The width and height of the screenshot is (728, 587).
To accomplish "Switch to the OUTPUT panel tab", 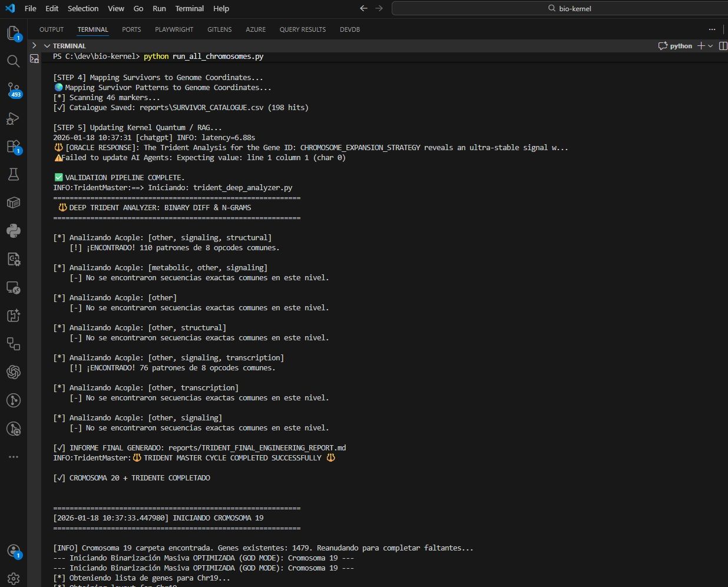I will point(51,29).
